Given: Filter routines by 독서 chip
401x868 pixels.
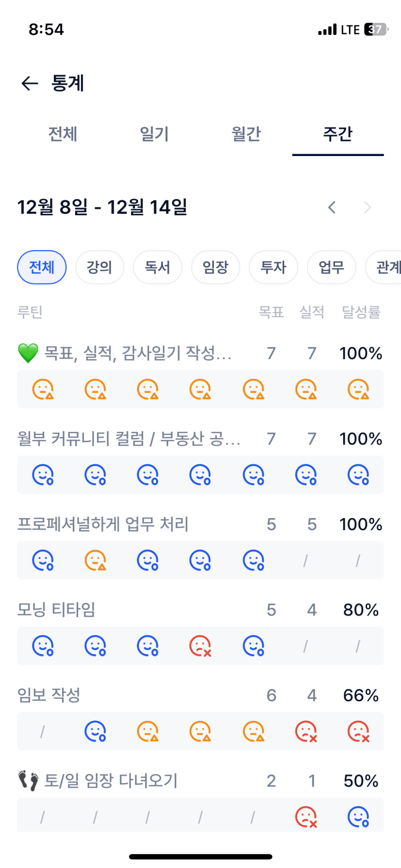Looking at the screenshot, I should [158, 267].
